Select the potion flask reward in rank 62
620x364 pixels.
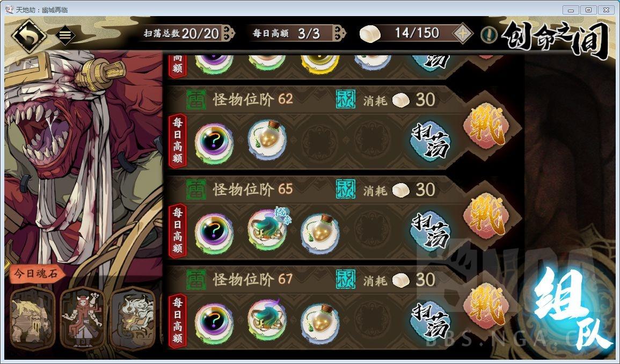[x=267, y=140]
